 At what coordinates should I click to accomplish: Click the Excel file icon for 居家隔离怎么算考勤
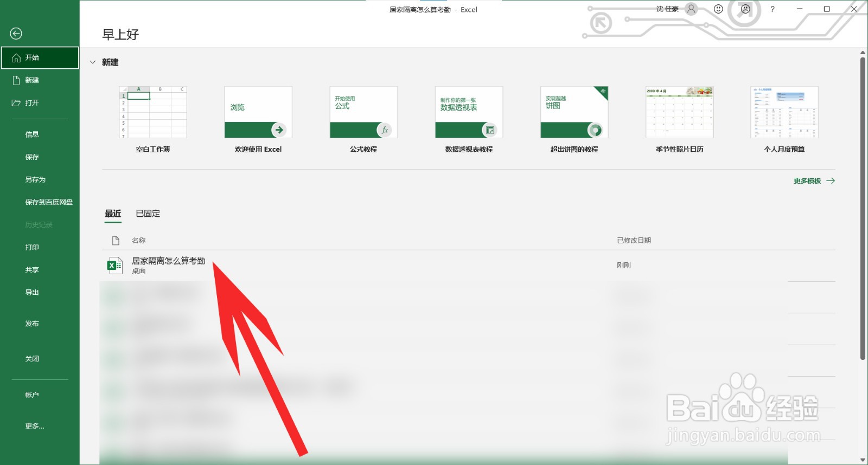click(x=114, y=266)
